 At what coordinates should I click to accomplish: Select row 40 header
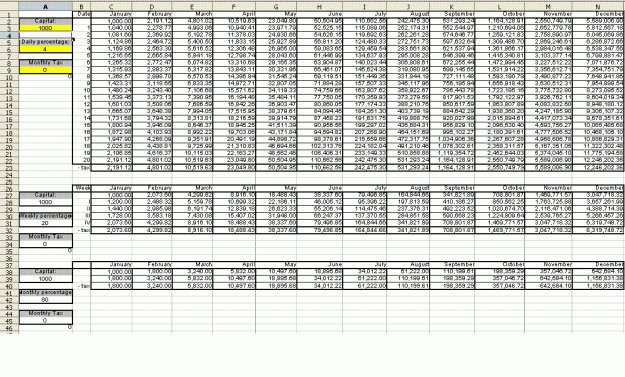[9, 286]
